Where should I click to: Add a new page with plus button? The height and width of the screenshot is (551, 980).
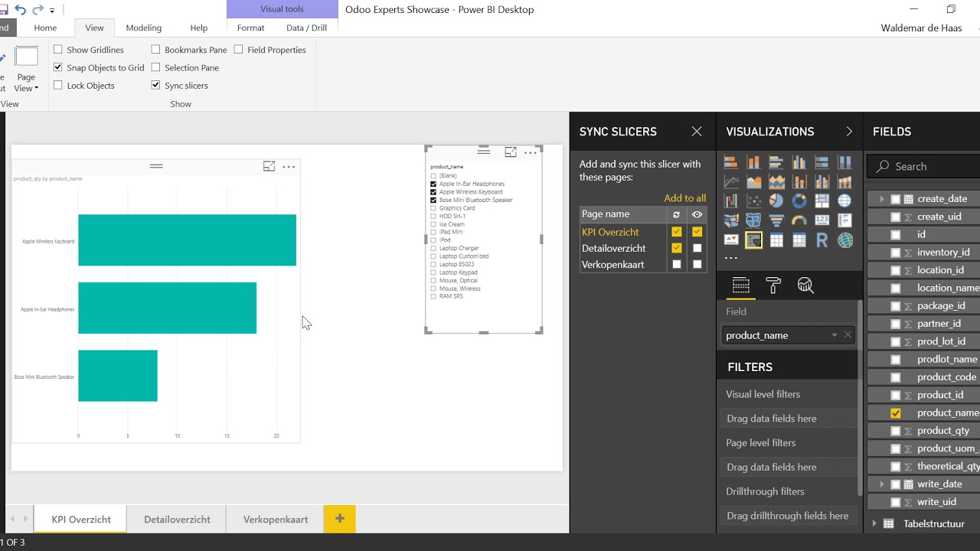click(x=340, y=519)
